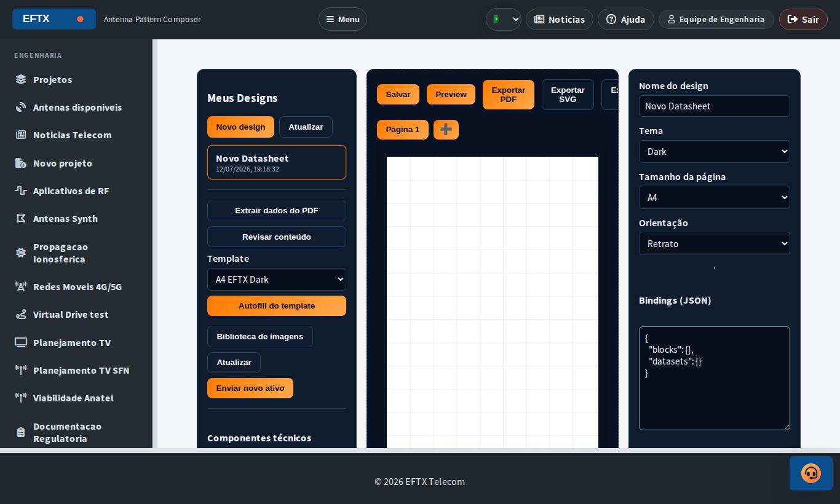Click inside the Bindings (JSON) text area
Viewport: 840px width, 504px height.
(x=715, y=378)
